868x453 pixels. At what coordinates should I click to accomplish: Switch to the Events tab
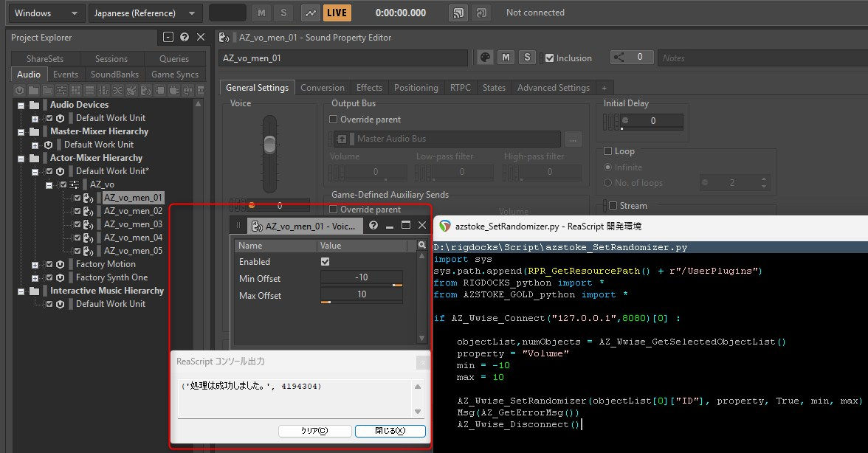pyautogui.click(x=66, y=74)
